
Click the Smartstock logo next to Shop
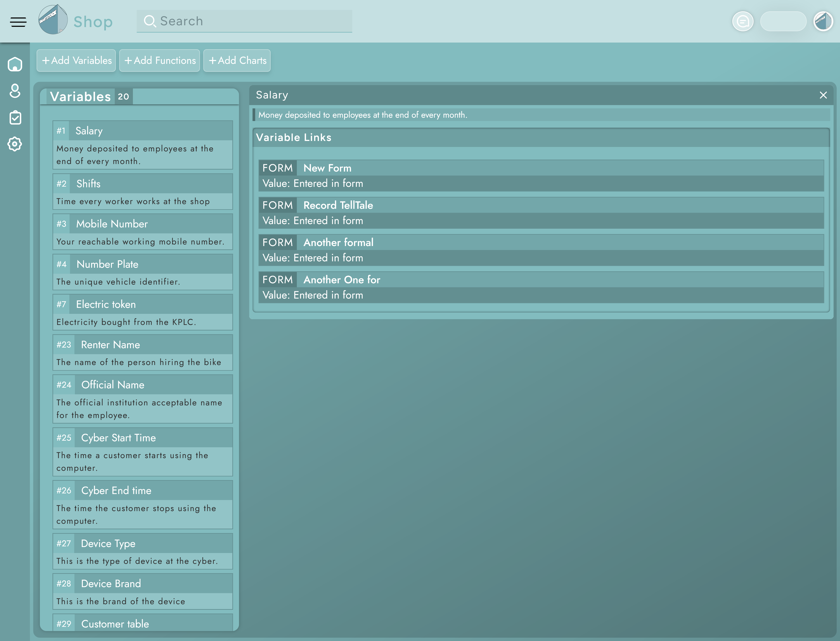[53, 20]
